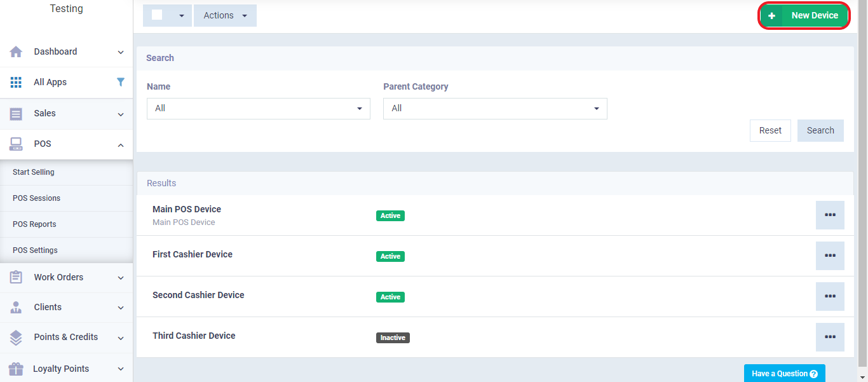
Task: Click the Reset button
Action: (770, 130)
